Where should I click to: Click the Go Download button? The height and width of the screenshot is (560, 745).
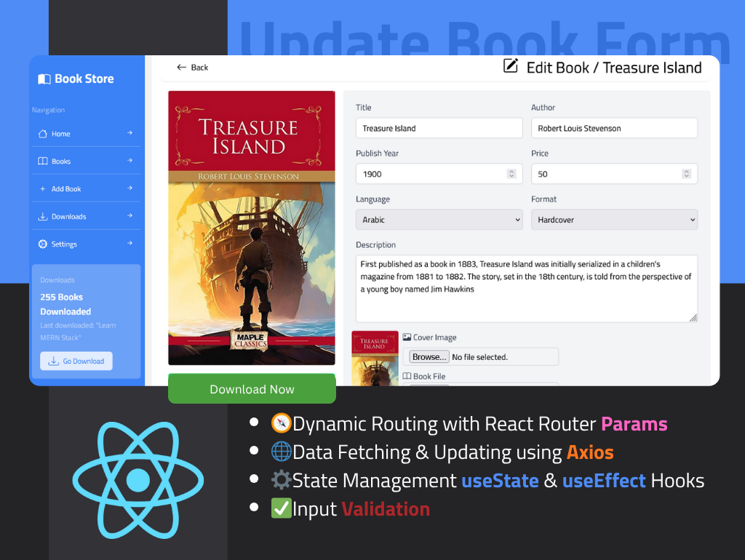pos(76,361)
